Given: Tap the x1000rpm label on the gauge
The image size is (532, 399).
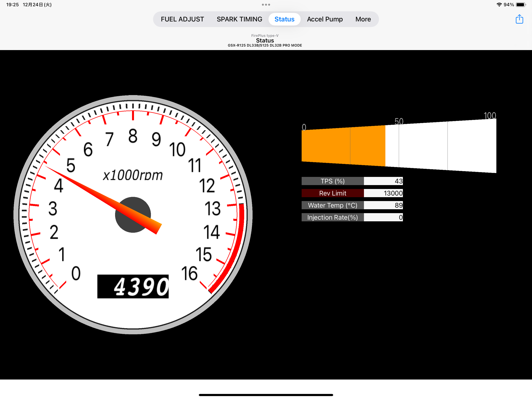Looking at the screenshot, I should coord(133,175).
